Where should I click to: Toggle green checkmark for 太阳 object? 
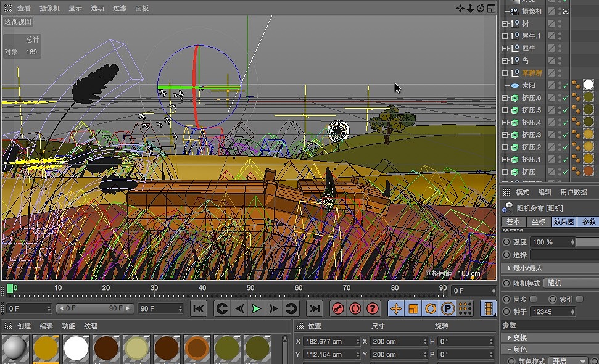coord(566,85)
